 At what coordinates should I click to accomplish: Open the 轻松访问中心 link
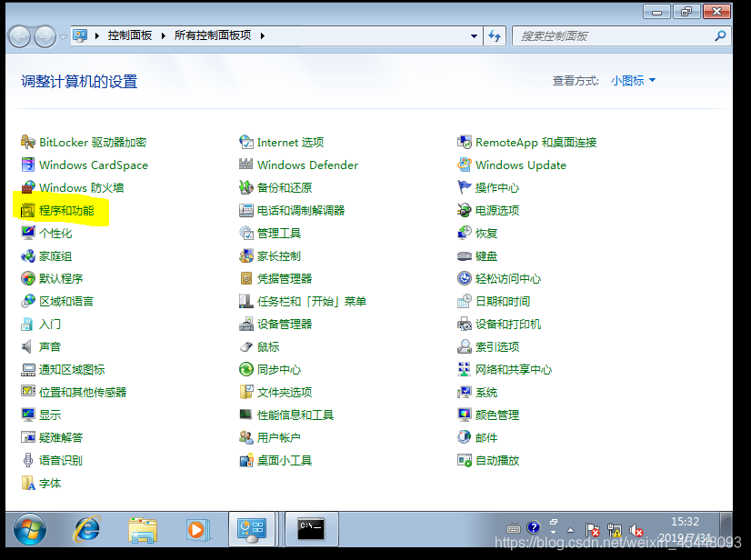pyautogui.click(x=508, y=279)
